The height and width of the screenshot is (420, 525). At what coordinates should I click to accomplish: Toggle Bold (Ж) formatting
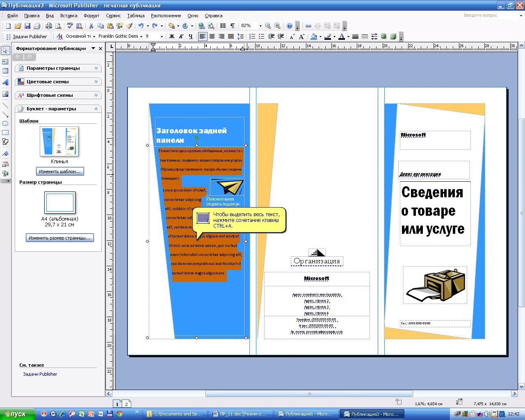tap(172, 37)
